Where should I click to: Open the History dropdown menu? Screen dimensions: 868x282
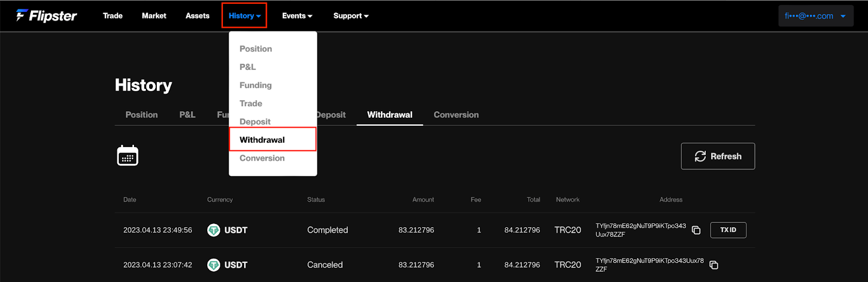click(244, 16)
